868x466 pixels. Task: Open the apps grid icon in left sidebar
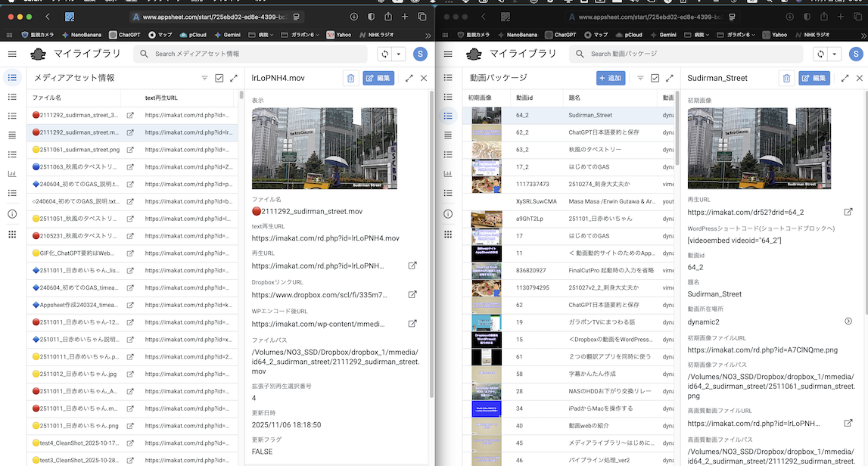[12, 235]
